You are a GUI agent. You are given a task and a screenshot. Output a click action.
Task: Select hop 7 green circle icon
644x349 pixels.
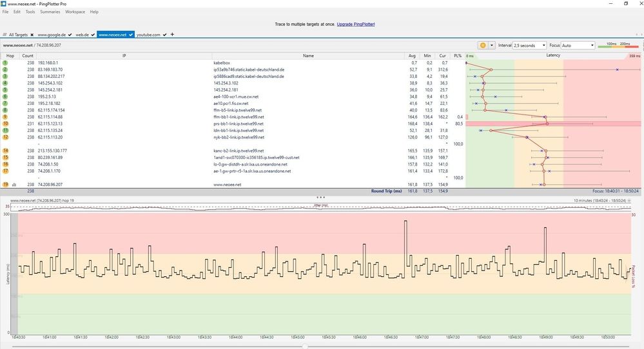(x=5, y=103)
